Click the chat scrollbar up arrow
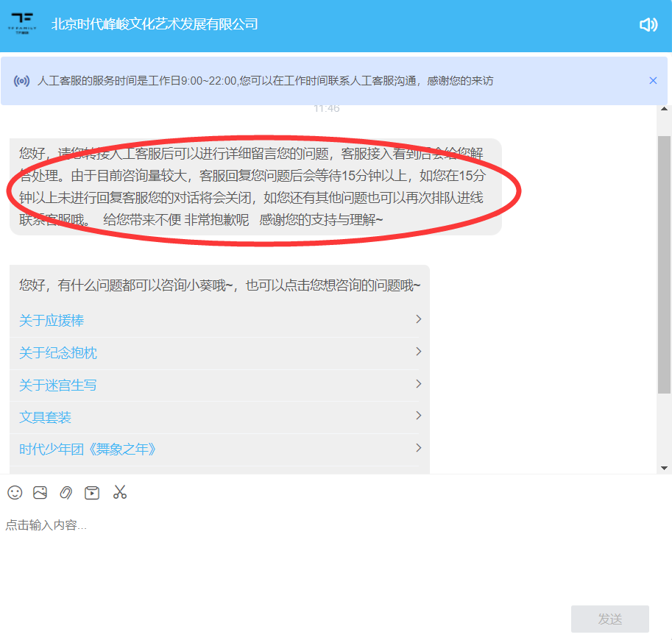This screenshot has width=672, height=640. [x=665, y=109]
